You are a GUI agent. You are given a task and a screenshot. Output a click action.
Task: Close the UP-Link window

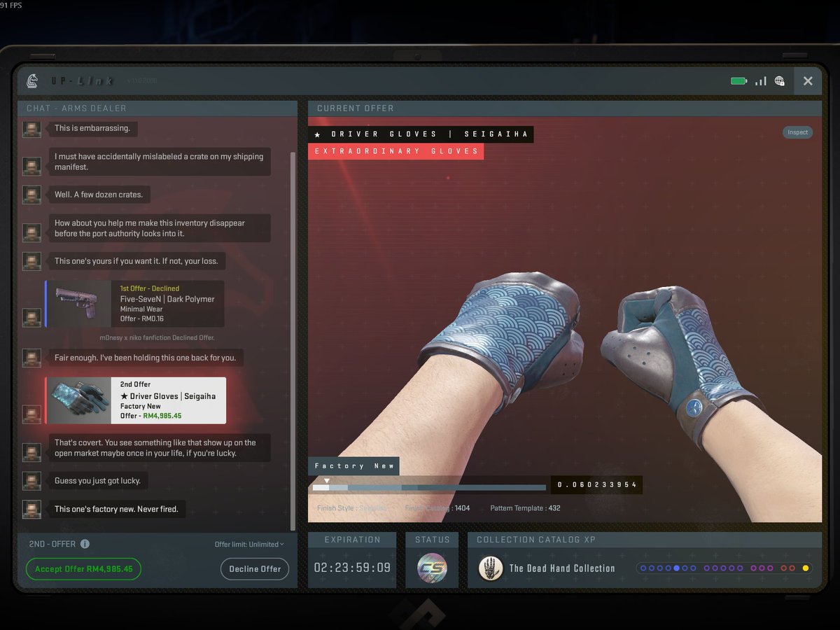808,81
